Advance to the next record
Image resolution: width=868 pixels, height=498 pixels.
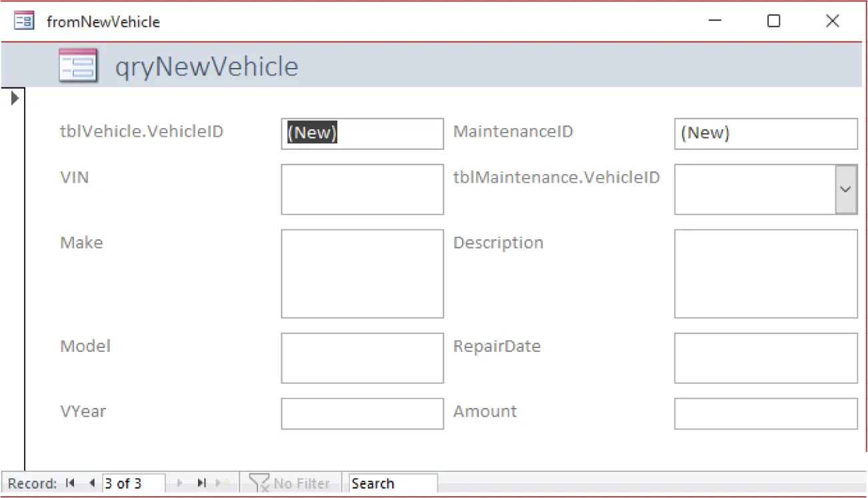point(179,483)
